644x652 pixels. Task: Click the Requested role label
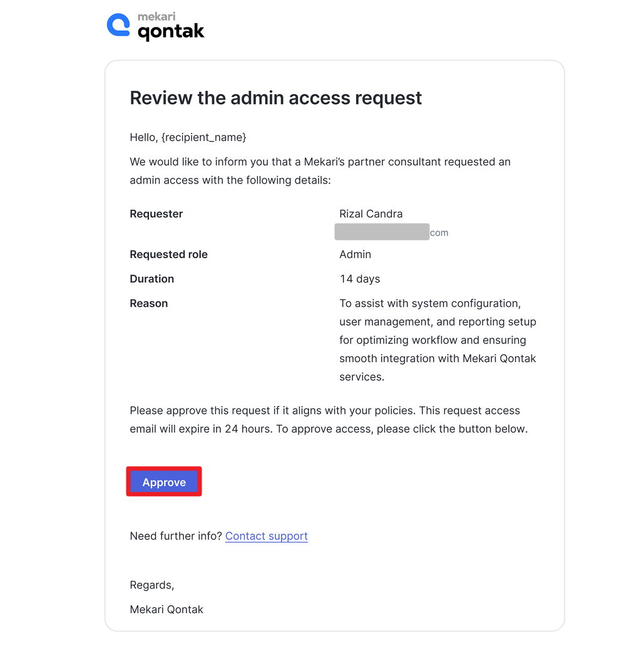[x=168, y=255]
